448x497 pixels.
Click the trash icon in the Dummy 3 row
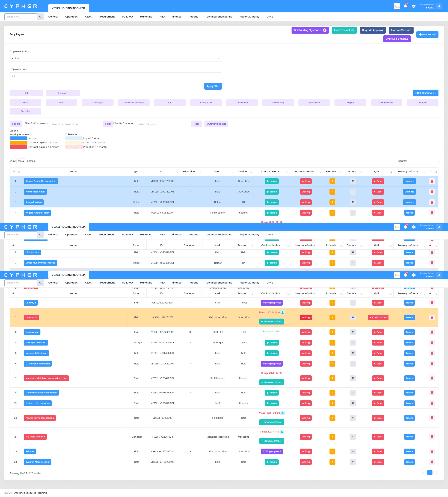pyautogui.click(x=432, y=303)
